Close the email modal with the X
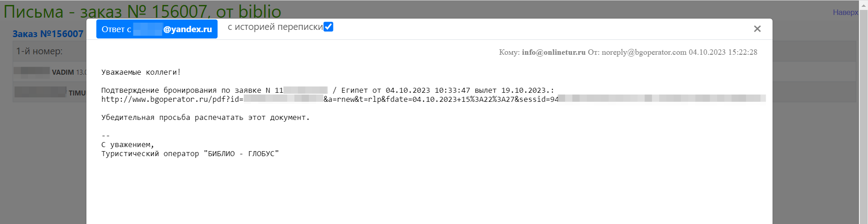This screenshot has width=868, height=224. point(757,29)
